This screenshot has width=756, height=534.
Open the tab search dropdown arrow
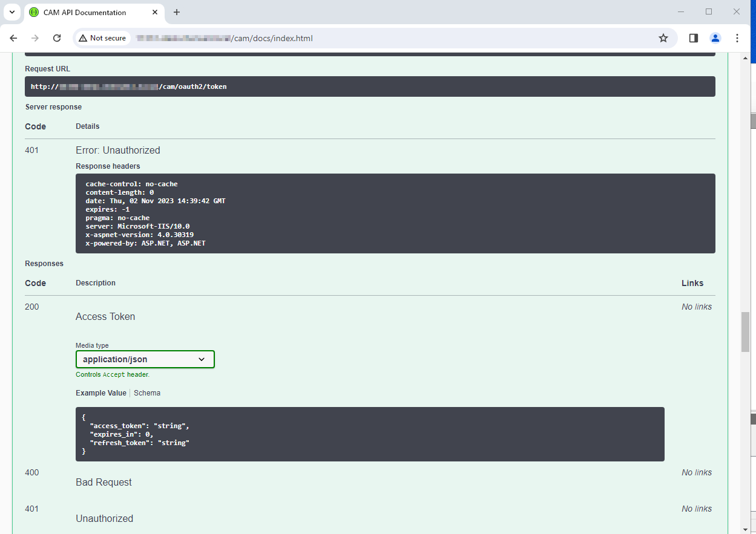tap(12, 12)
